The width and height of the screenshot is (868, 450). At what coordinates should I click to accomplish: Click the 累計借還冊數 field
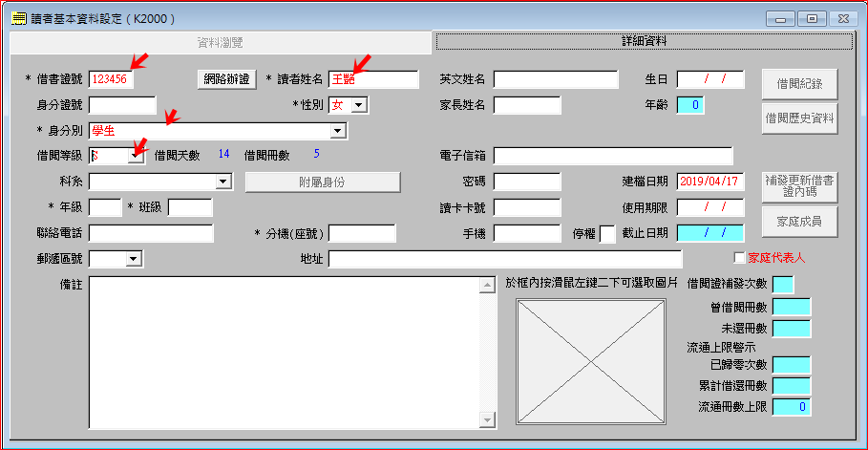(x=792, y=386)
